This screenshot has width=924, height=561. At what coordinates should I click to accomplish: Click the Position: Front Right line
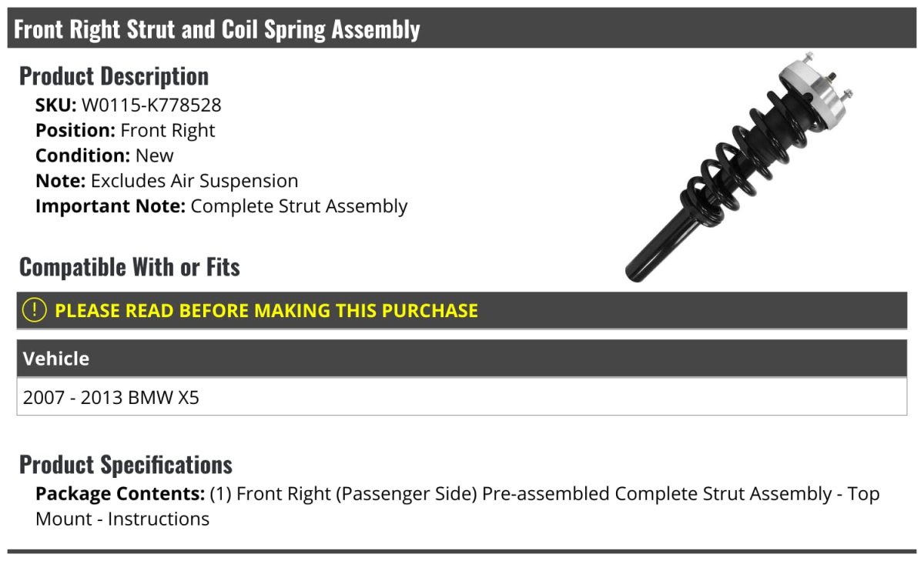click(x=126, y=130)
